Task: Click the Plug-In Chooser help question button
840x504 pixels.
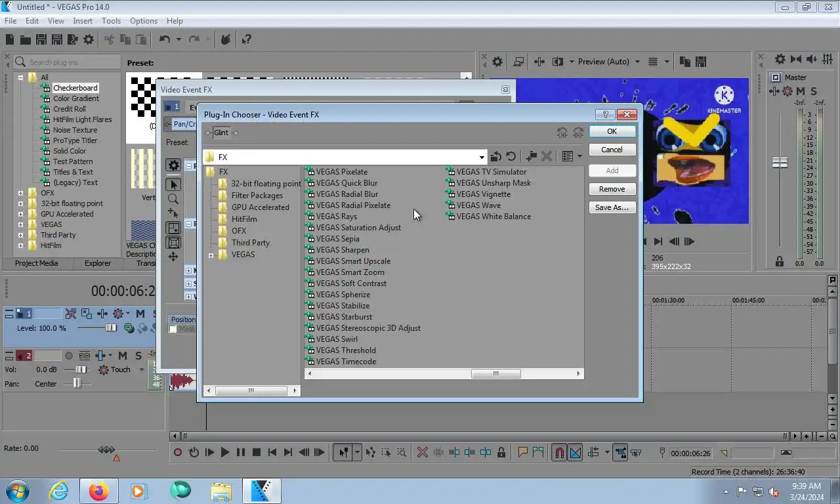Action: 606,114
